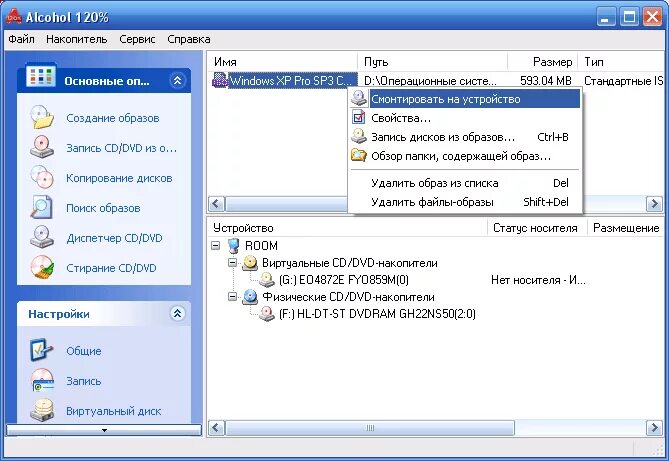Collapse the Физические CD/DVD-накопители node
The height and width of the screenshot is (461, 669).
(x=232, y=296)
